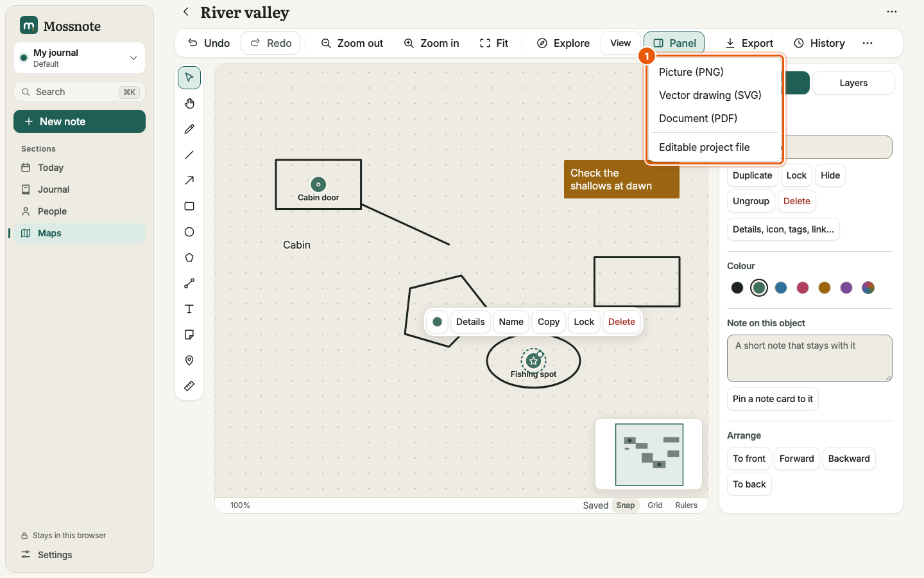Pick the blue colour swatch
Screen dimensions: 924x578
[781, 288]
